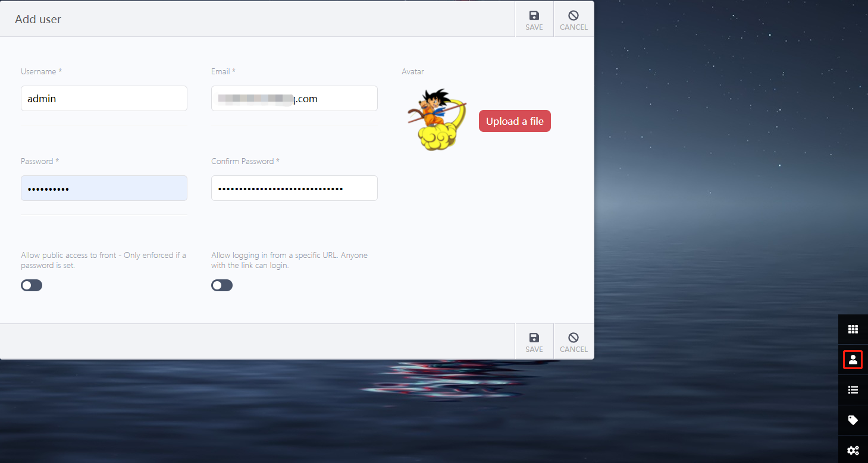Click the Username field containing admin

coord(104,99)
